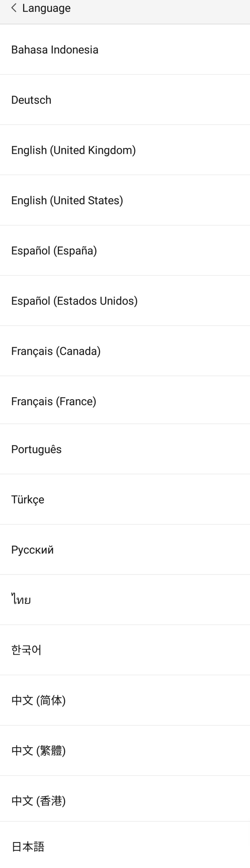Pick 日本語 Japanese language
The height and width of the screenshot is (868, 250).
28,846
